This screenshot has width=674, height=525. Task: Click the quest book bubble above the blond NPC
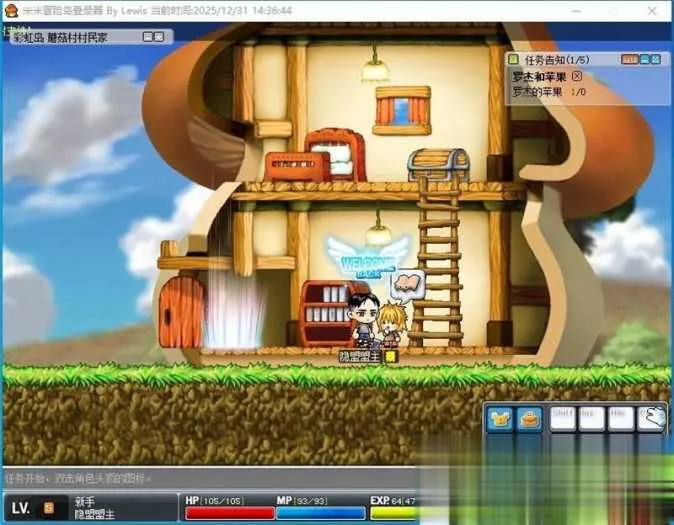pyautogui.click(x=409, y=284)
